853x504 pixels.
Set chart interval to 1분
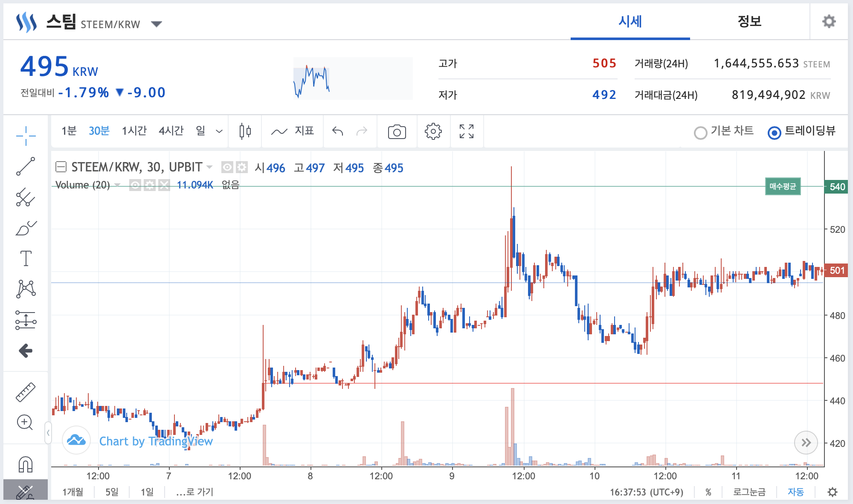pos(69,131)
